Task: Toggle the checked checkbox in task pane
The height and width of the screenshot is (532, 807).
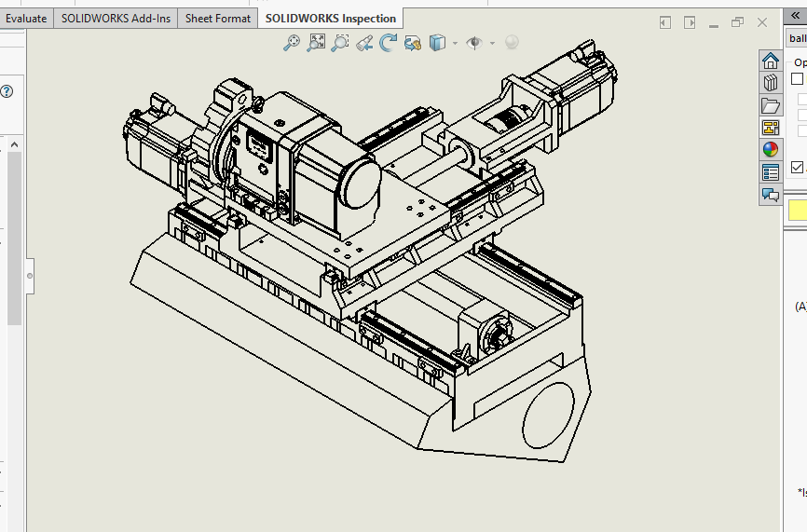Action: (x=798, y=167)
